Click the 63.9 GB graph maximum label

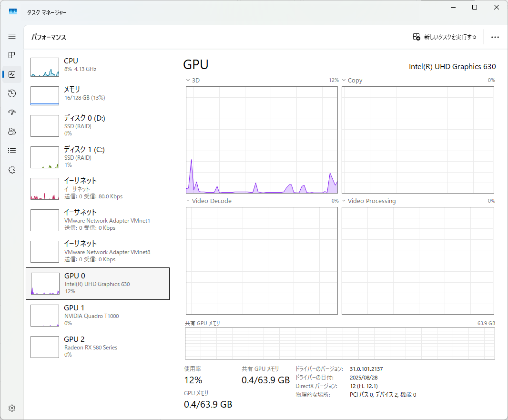coord(486,323)
